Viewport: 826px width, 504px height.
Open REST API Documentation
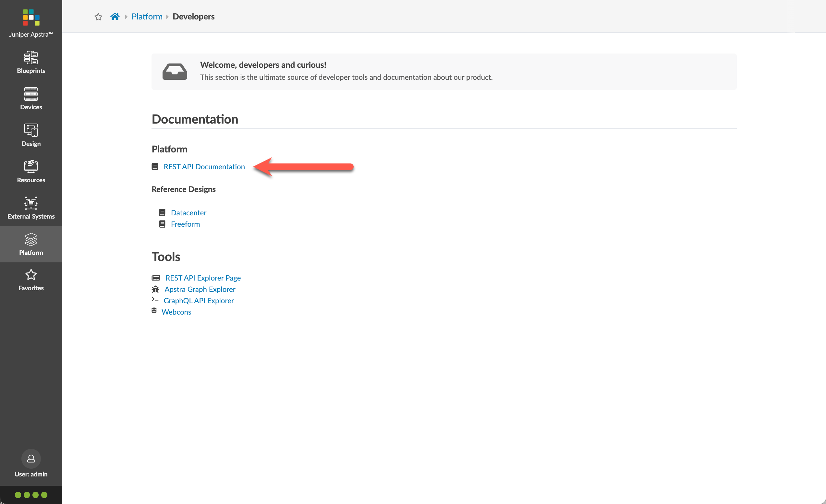[204, 167]
